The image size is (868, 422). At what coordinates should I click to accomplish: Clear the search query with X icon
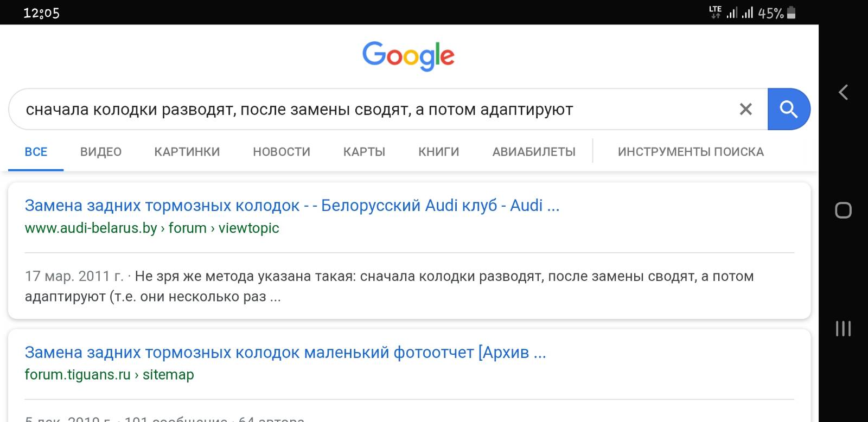745,109
